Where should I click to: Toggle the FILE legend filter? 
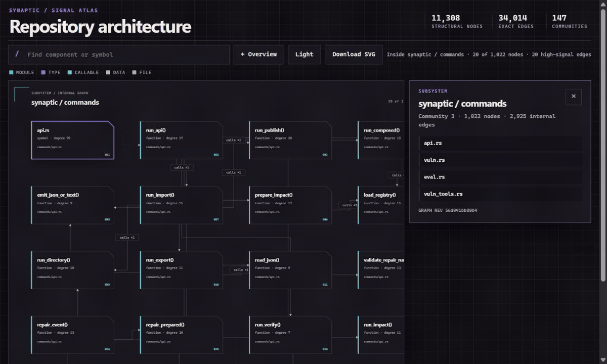click(x=142, y=72)
